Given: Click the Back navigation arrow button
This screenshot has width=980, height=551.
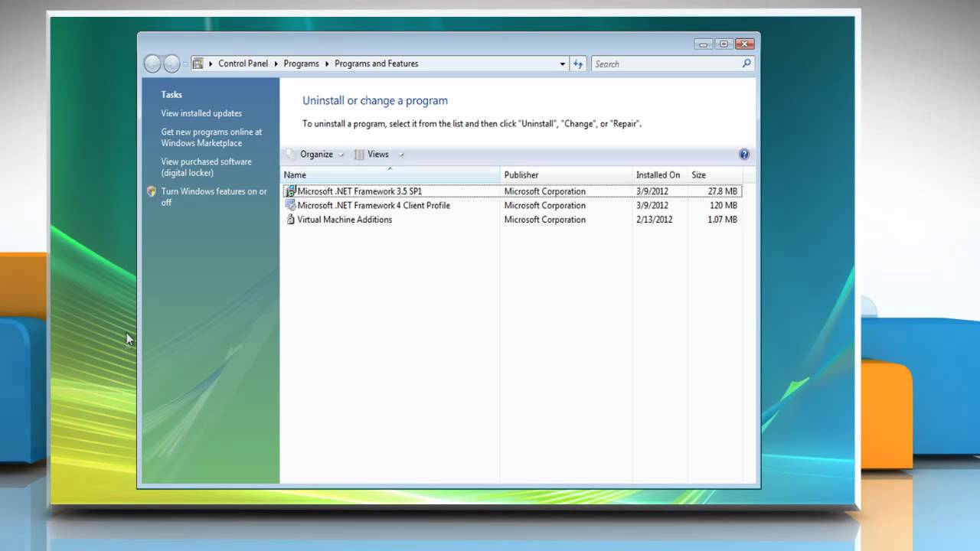Looking at the screenshot, I should [152, 64].
